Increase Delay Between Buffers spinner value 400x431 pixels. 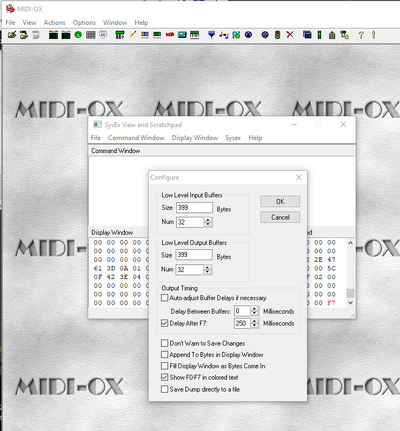254,309
